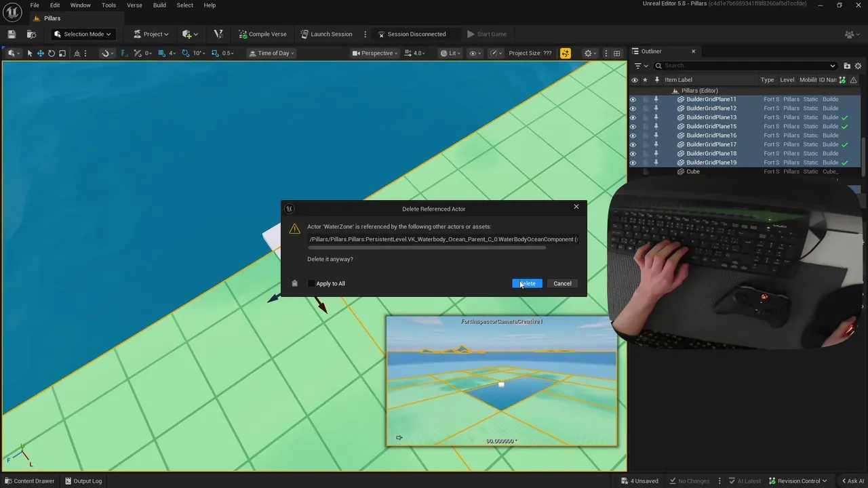Click Start Game play button
This screenshot has width=868, height=488.
(x=486, y=34)
